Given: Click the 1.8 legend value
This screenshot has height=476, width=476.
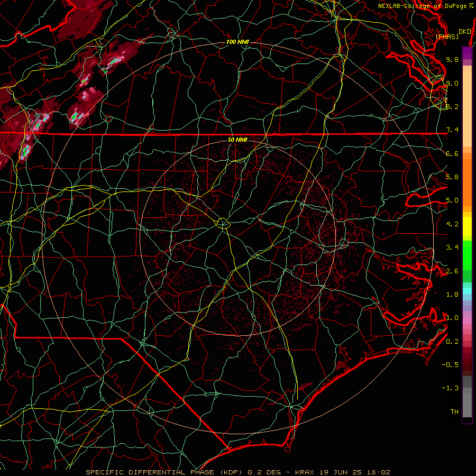Looking at the screenshot, I should [x=452, y=295].
